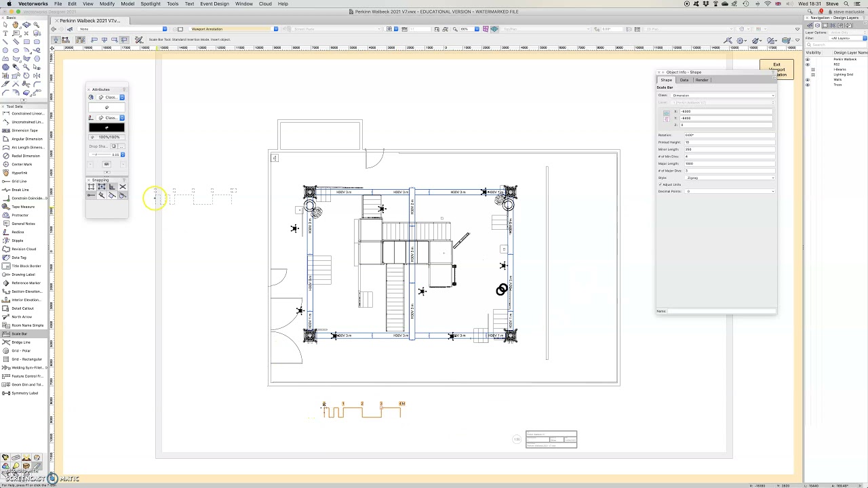Select the Pan hand tool
Screen dimensions: 868x488
(x=15, y=24)
